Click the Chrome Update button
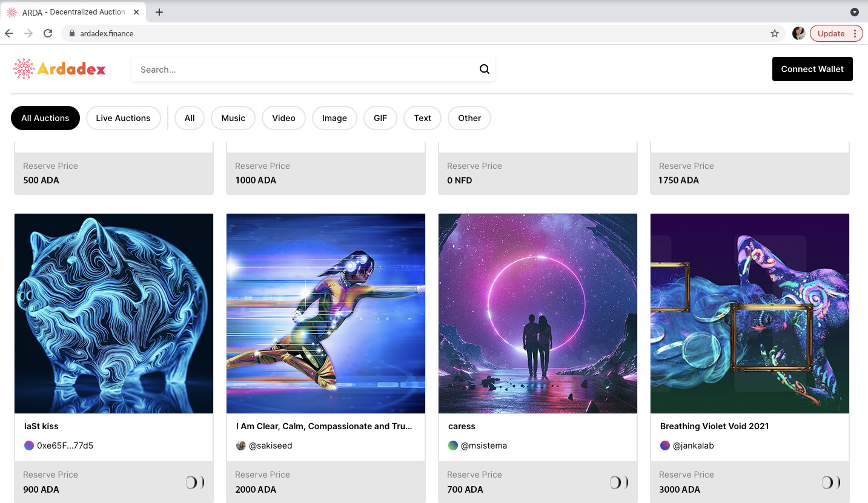This screenshot has height=503, width=868. (x=837, y=33)
